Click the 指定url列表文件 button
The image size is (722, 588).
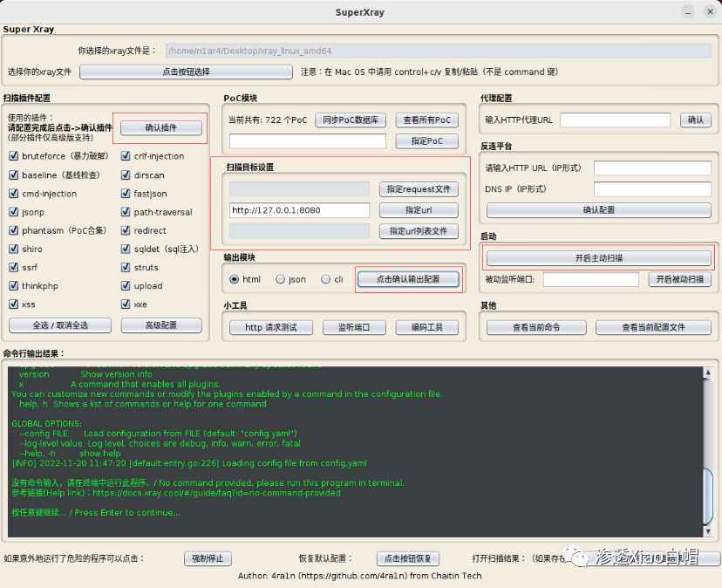(x=419, y=231)
